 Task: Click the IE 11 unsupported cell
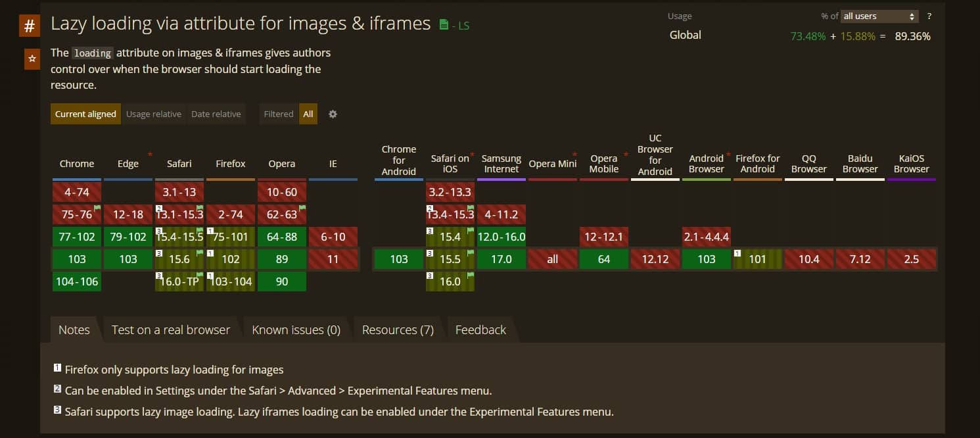[333, 259]
